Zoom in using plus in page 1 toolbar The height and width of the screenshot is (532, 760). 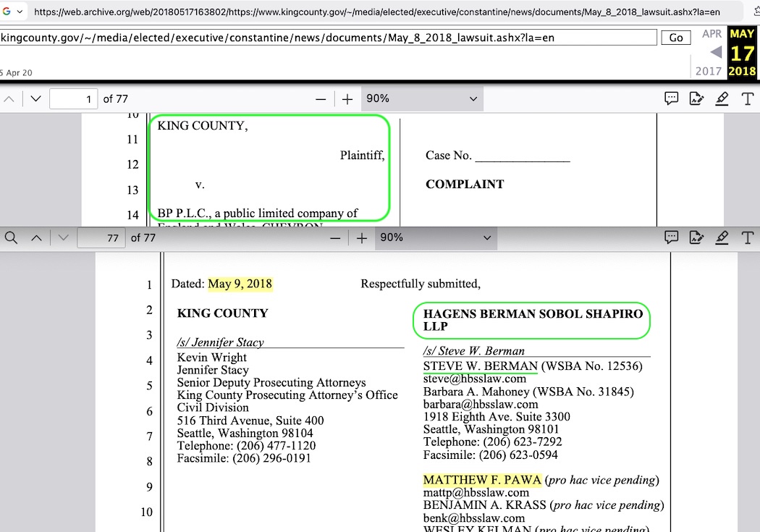click(347, 99)
